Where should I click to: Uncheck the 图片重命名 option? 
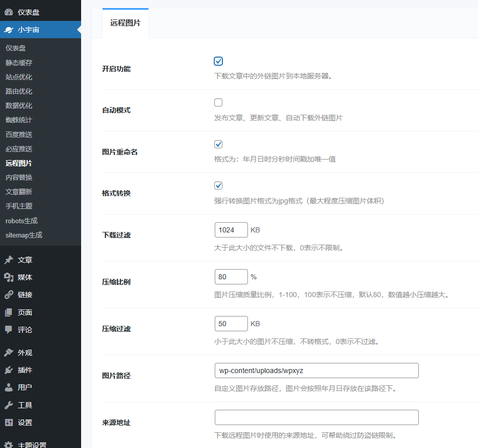click(218, 144)
